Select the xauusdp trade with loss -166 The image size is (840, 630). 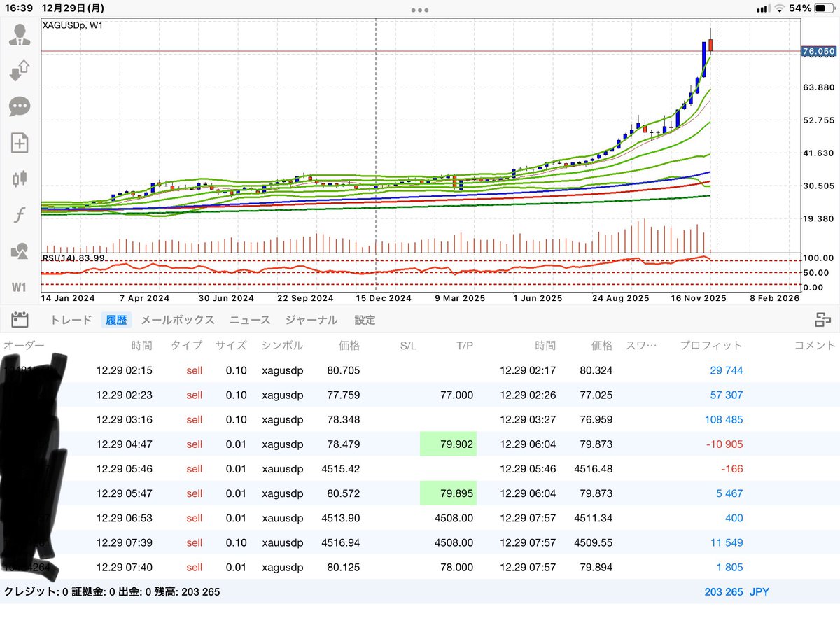420,468
